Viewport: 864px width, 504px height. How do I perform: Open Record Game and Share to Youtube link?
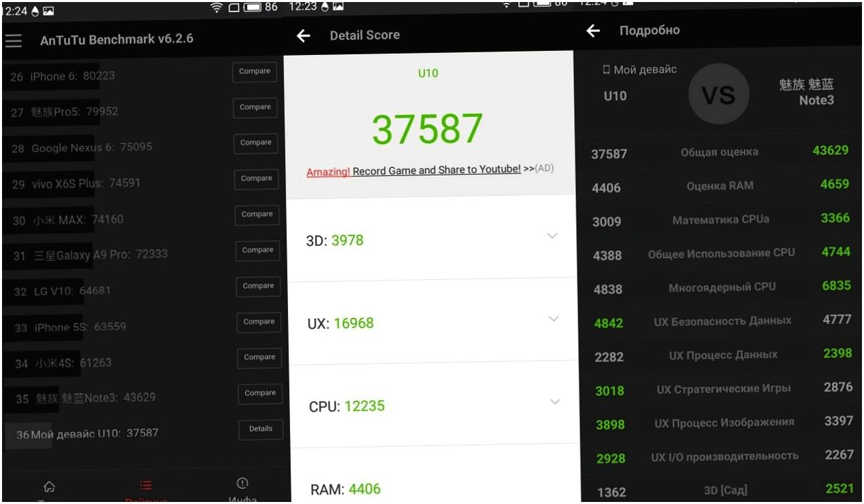pos(437,170)
